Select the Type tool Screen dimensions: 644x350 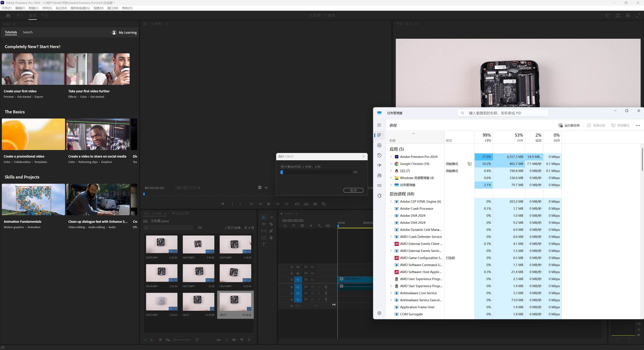pos(263,245)
